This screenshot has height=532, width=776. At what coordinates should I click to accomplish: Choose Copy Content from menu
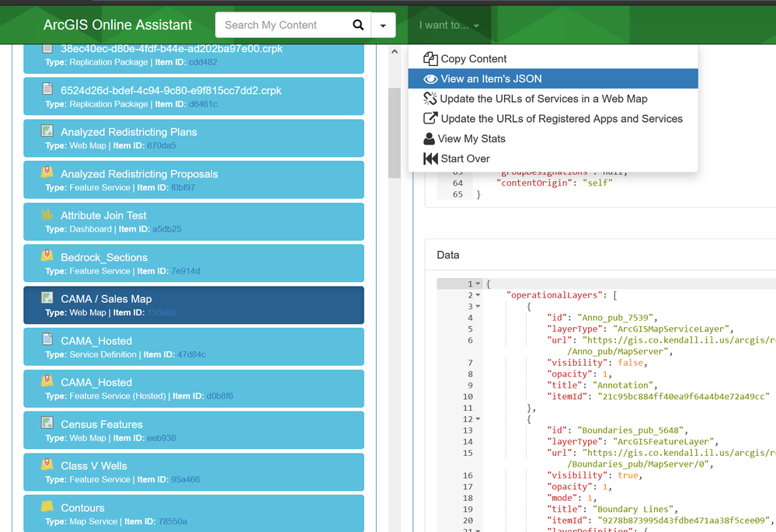click(553, 59)
